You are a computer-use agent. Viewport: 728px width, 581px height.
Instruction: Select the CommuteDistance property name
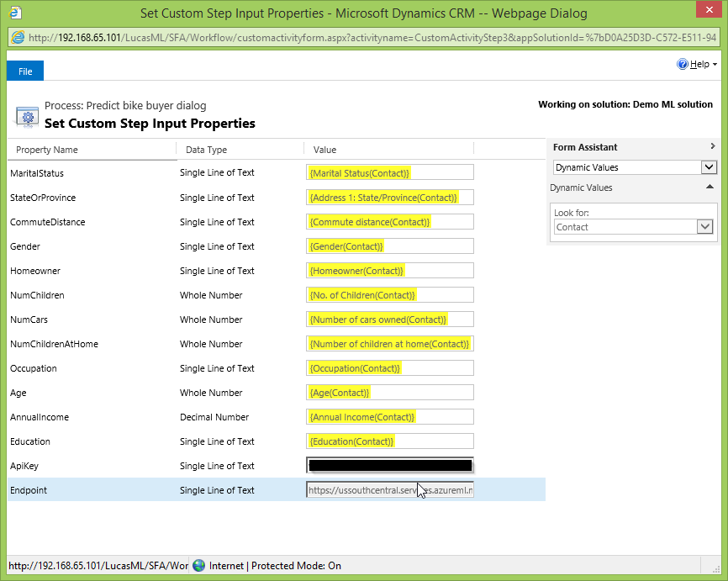pos(47,222)
